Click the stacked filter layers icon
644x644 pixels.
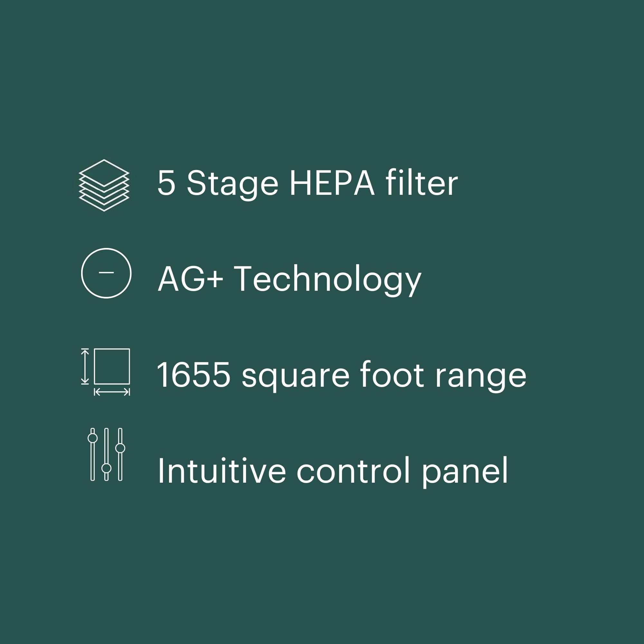point(104,185)
